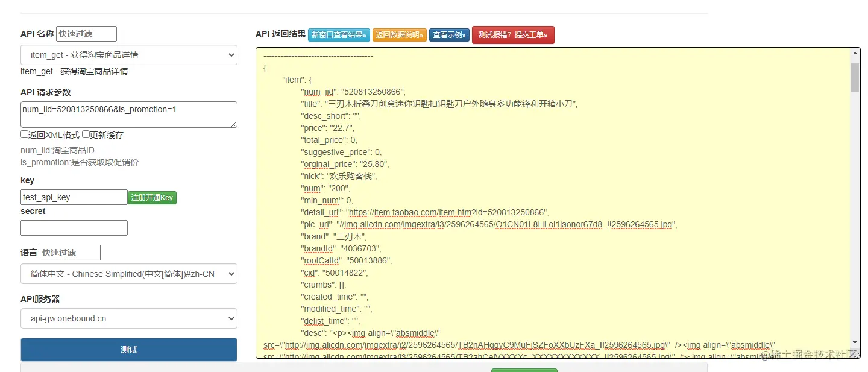
Task: Click the empty secret input field
Action: point(74,228)
